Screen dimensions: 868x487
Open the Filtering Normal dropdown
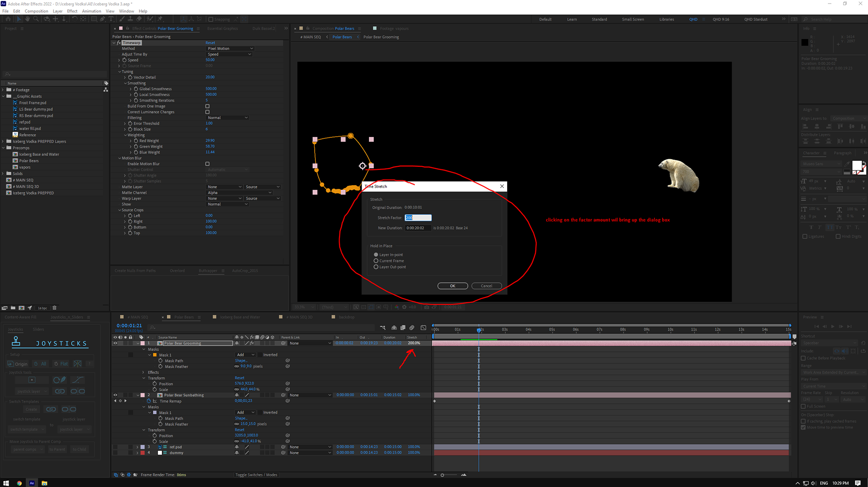coord(228,118)
